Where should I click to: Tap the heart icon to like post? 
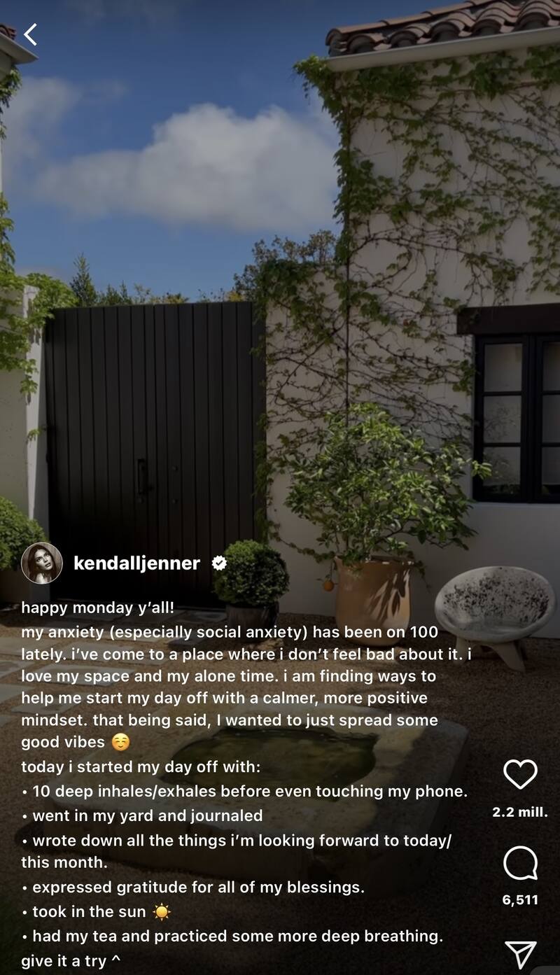tap(520, 774)
